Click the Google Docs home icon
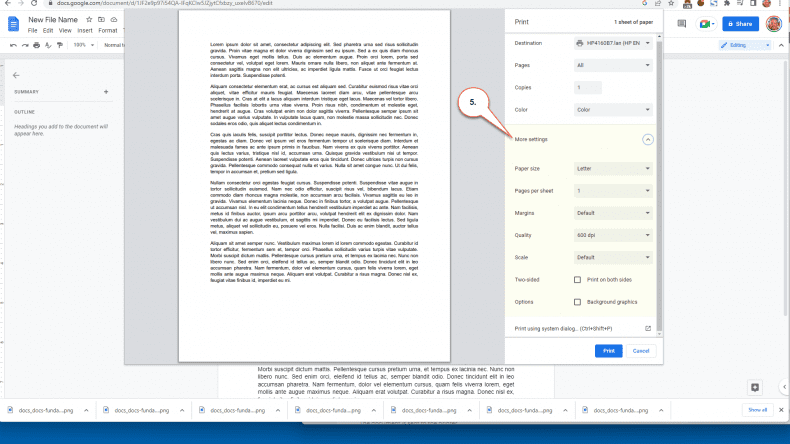Image resolution: width=790 pixels, height=444 pixels. coord(14,24)
